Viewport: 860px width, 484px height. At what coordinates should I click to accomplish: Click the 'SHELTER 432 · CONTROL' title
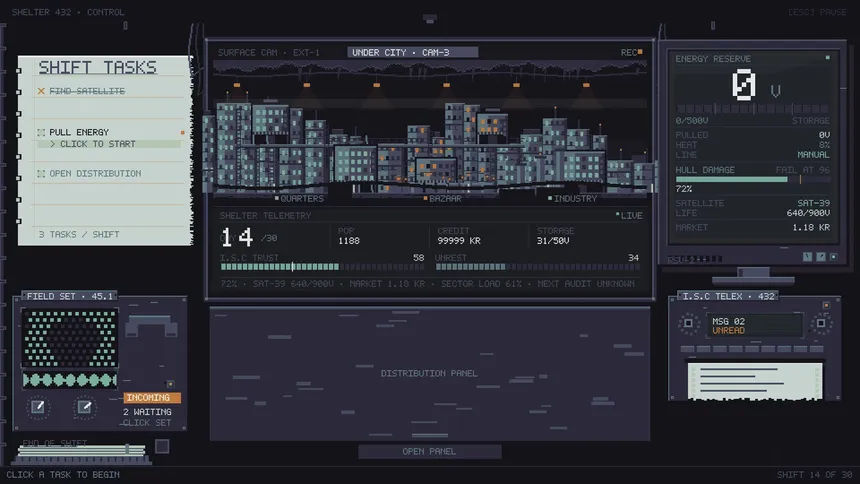pyautogui.click(x=68, y=12)
